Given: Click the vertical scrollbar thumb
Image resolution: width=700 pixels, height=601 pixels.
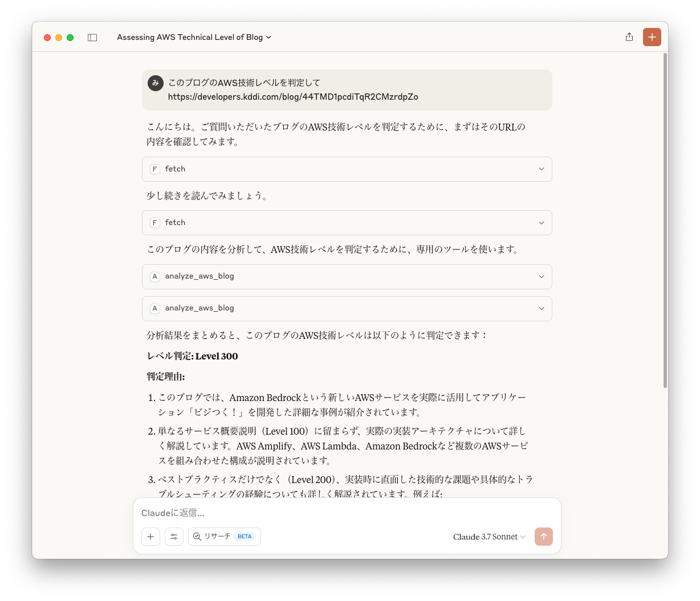Looking at the screenshot, I should click(665, 221).
